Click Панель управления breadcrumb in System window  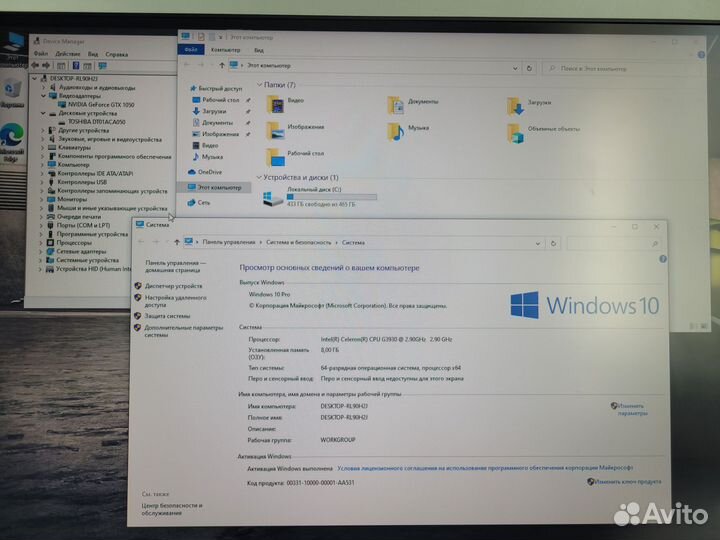pos(229,242)
